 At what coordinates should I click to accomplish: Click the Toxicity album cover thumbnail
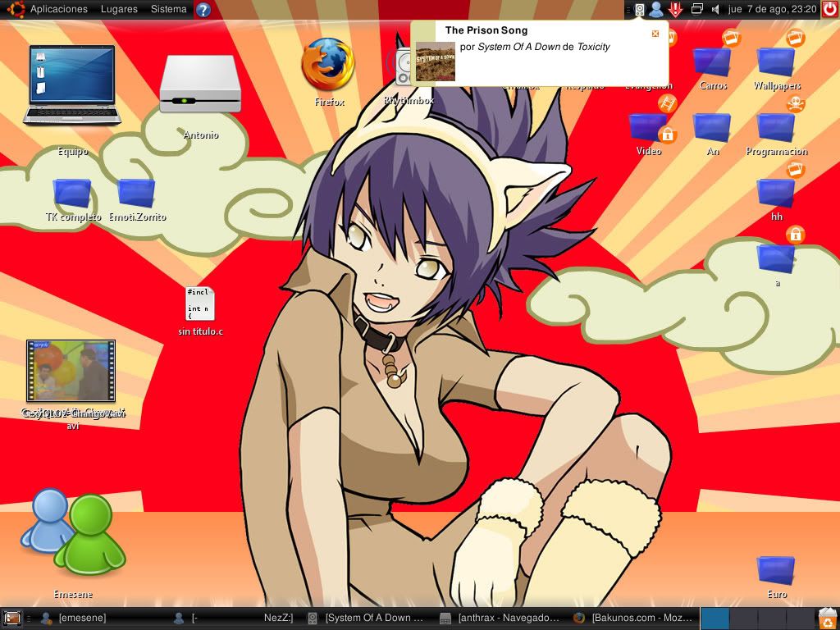point(435,62)
